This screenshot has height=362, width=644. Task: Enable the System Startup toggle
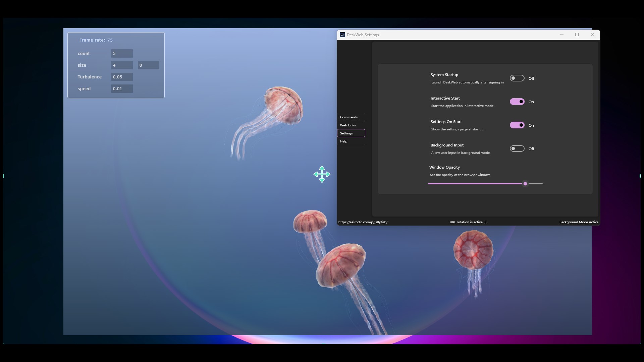click(517, 78)
